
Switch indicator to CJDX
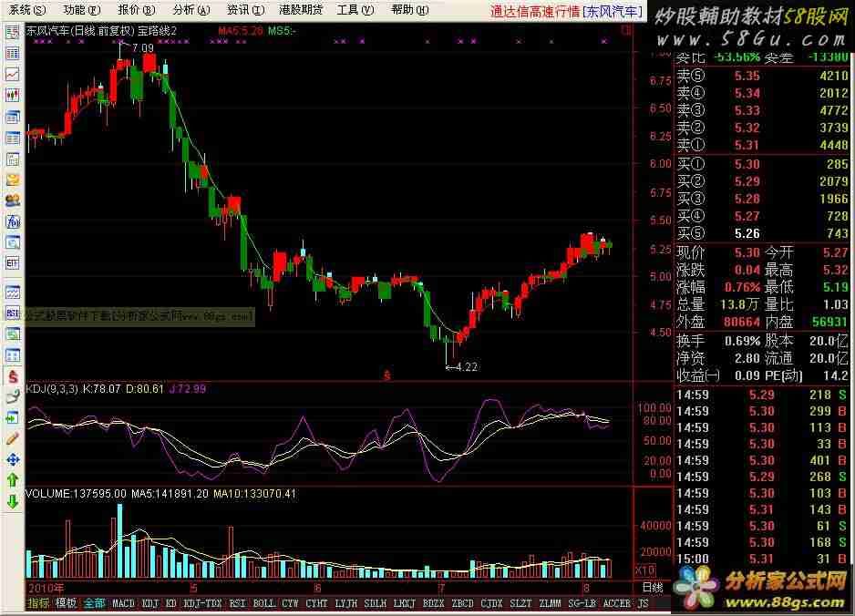(492, 603)
